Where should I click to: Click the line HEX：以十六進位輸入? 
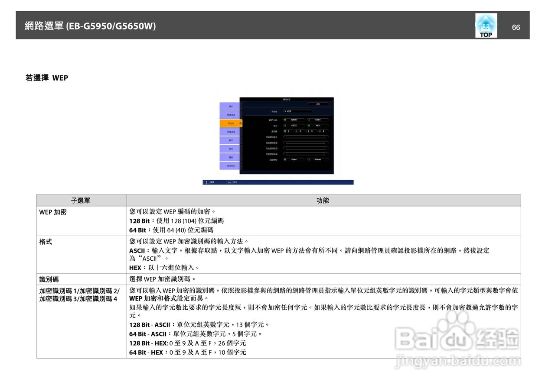(x=165, y=268)
